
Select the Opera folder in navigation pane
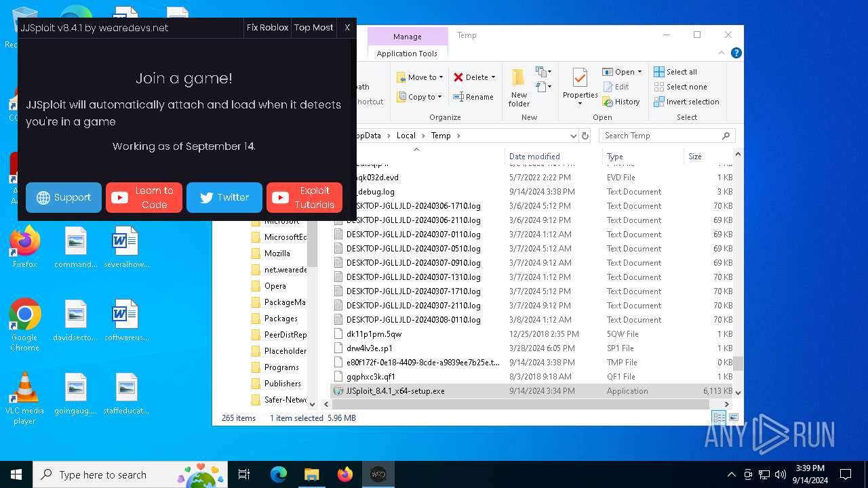pyautogui.click(x=275, y=286)
